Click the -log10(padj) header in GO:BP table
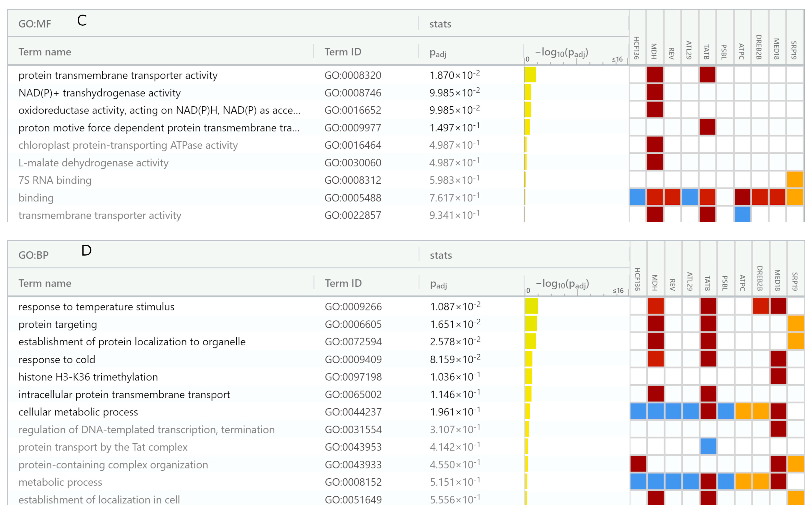 (562, 284)
